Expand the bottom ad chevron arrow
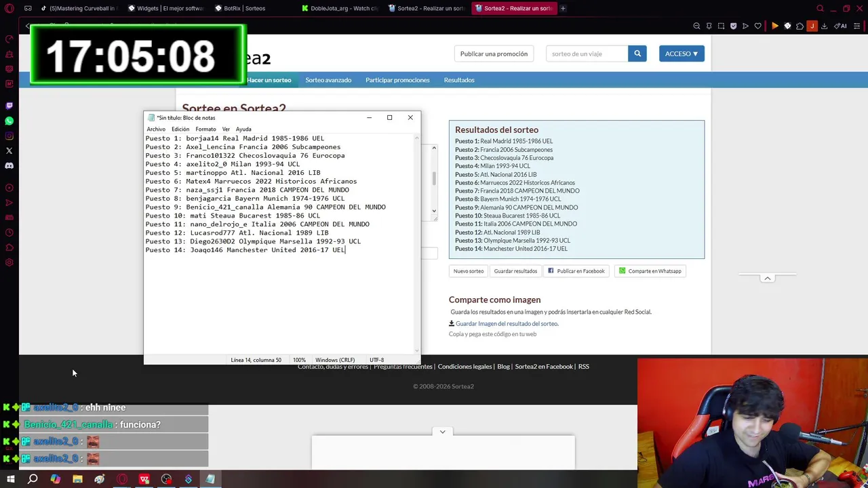868x488 pixels. (442, 432)
